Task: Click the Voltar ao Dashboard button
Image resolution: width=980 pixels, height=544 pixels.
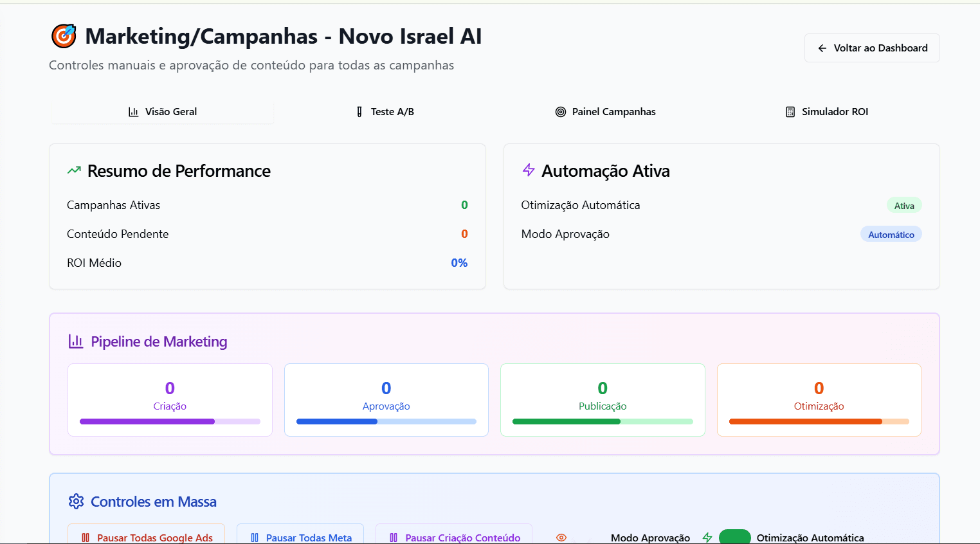Action: (872, 48)
